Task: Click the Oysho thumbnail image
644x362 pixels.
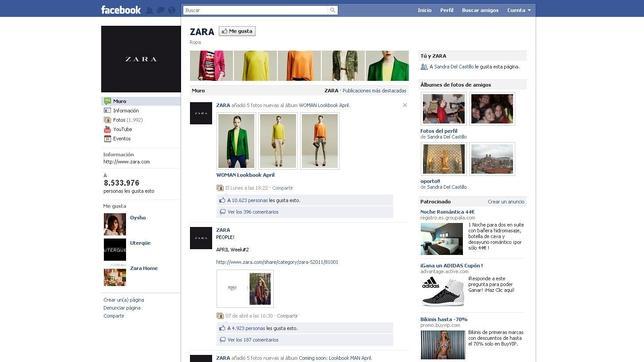Action: [x=115, y=224]
